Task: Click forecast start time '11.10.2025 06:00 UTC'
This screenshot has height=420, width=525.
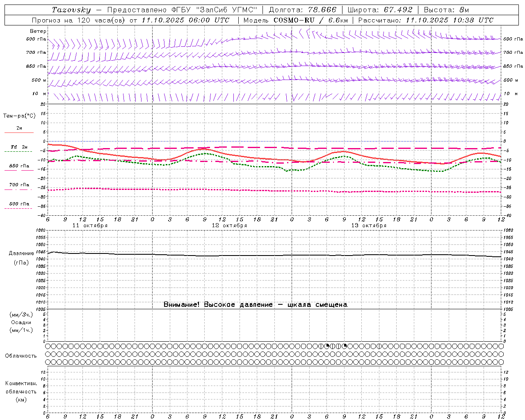Action: pos(185,20)
